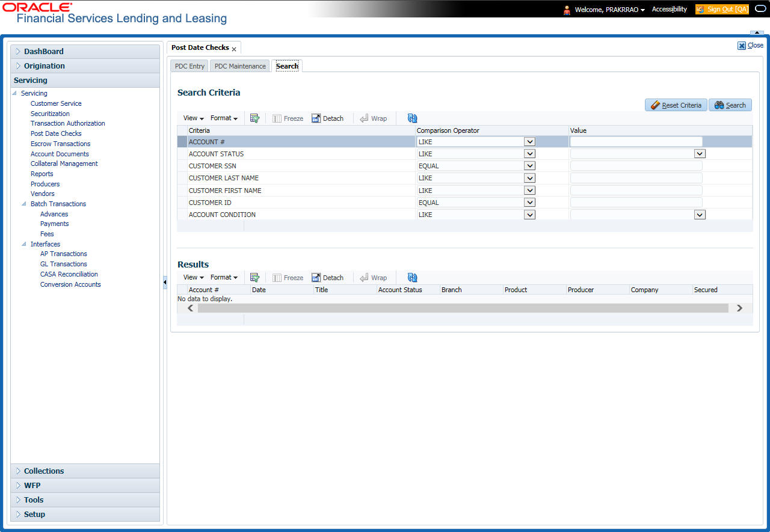770x532 pixels.
Task: Click the ACCOUNT # value input field
Action: click(x=636, y=142)
